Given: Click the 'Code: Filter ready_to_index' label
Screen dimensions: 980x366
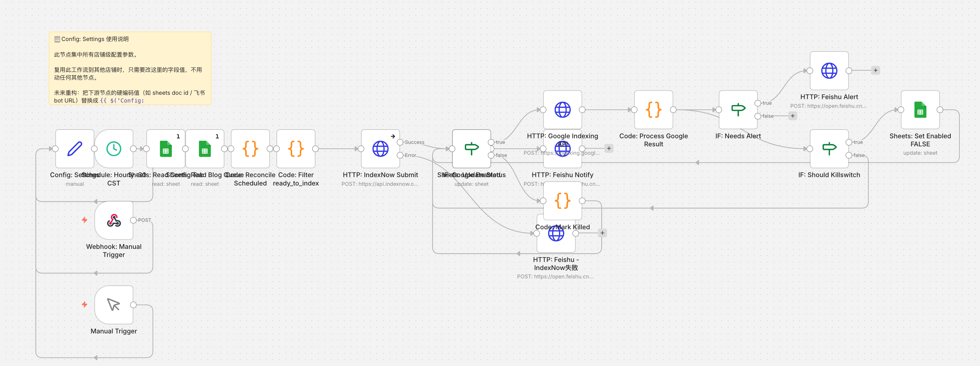Looking at the screenshot, I should pyautogui.click(x=296, y=179).
